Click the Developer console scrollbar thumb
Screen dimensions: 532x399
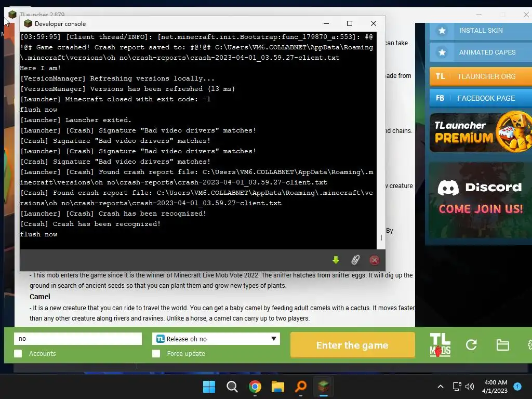tap(381, 238)
